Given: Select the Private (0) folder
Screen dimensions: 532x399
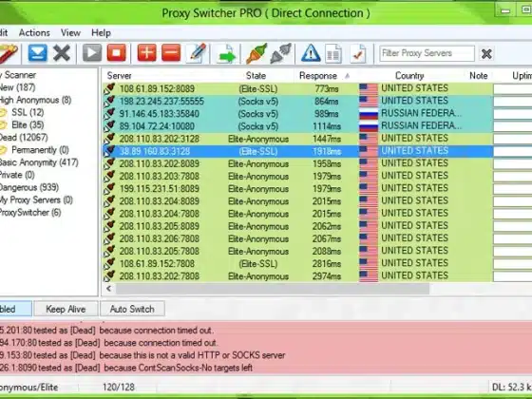Looking at the screenshot, I should (17, 175).
